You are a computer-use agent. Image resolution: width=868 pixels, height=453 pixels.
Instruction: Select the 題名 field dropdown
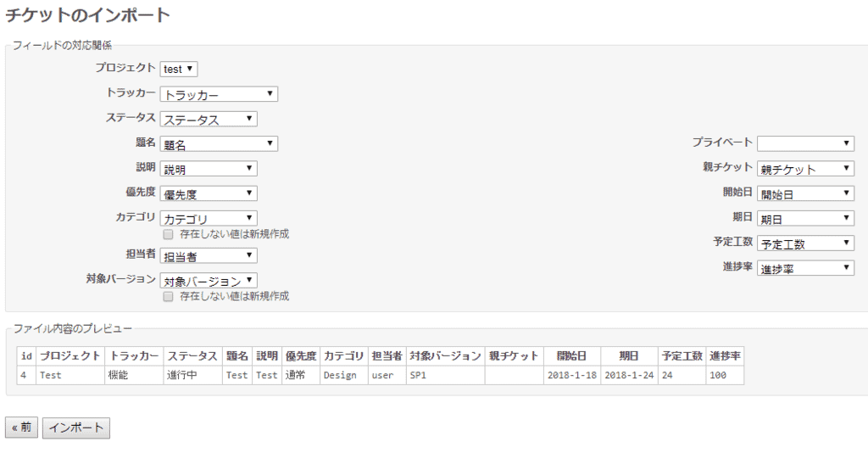[219, 144]
